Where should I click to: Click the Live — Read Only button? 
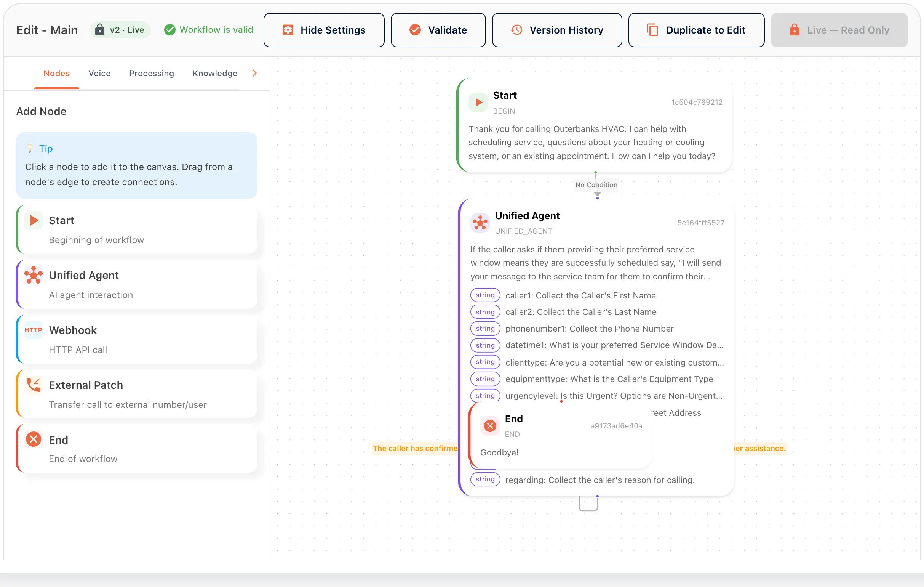click(x=839, y=30)
